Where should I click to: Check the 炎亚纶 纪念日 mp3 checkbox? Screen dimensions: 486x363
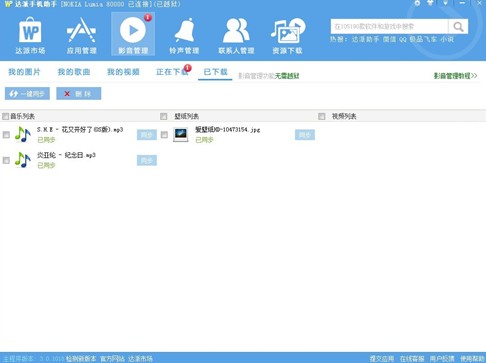point(6,160)
